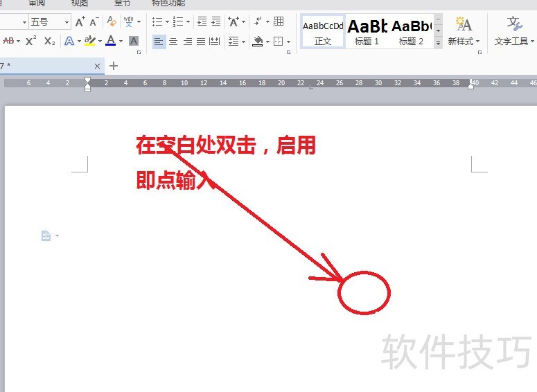This screenshot has width=537, height=392.
Task: Click the show paragraph marks icon
Action: point(258,21)
